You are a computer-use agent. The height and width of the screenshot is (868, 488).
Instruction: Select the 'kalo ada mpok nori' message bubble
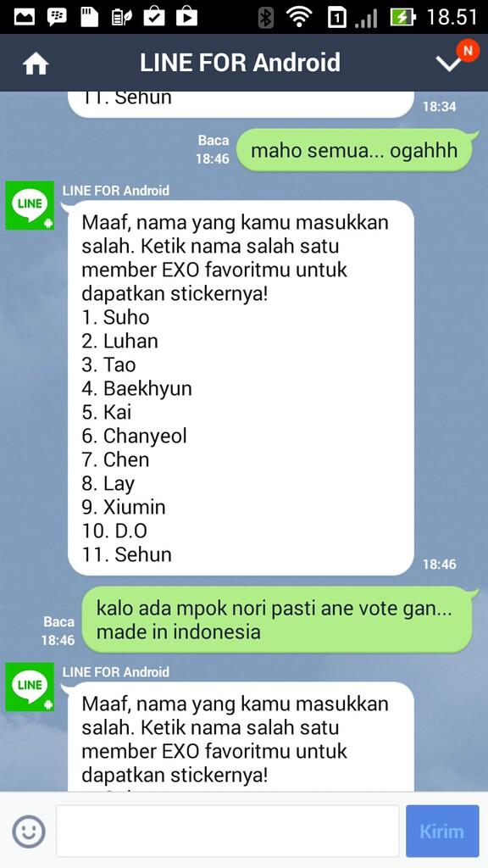[x=278, y=620]
